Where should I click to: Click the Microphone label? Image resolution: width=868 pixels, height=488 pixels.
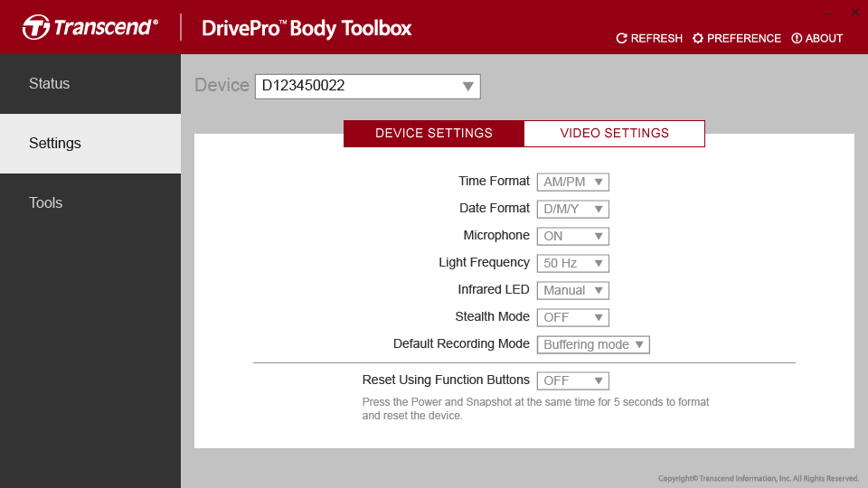(x=496, y=235)
